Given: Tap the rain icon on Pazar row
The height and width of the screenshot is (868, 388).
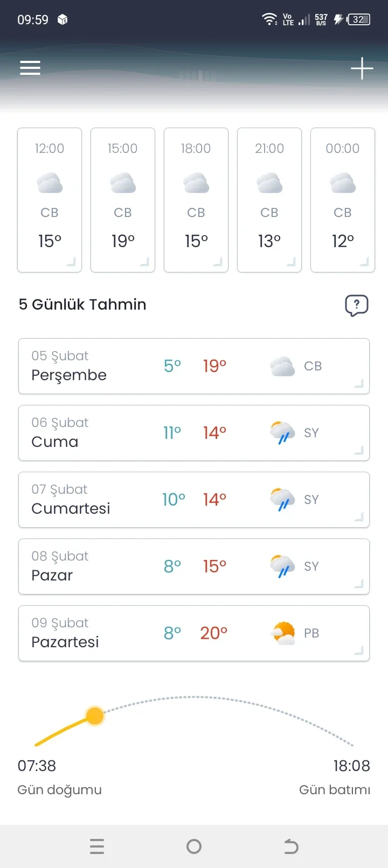Looking at the screenshot, I should (x=282, y=566).
